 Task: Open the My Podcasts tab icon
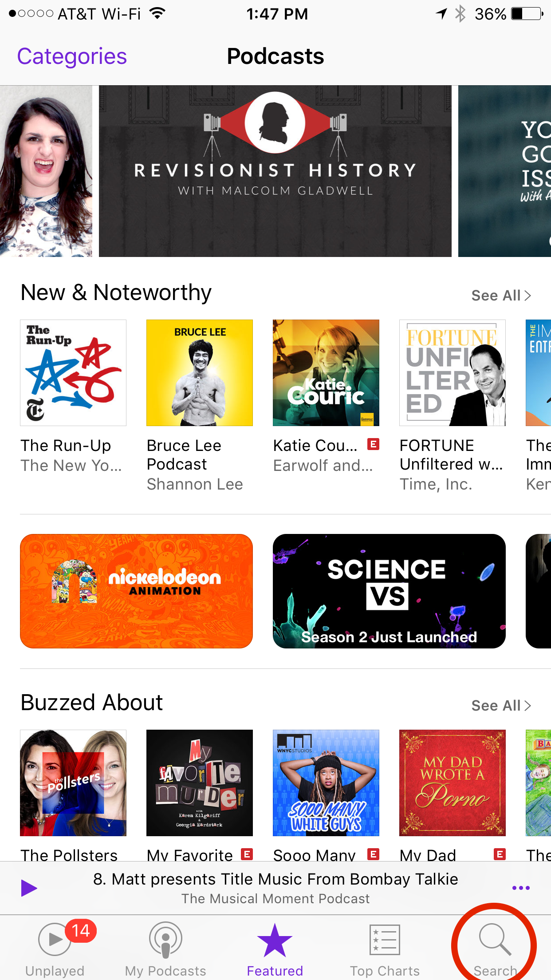[x=165, y=940]
